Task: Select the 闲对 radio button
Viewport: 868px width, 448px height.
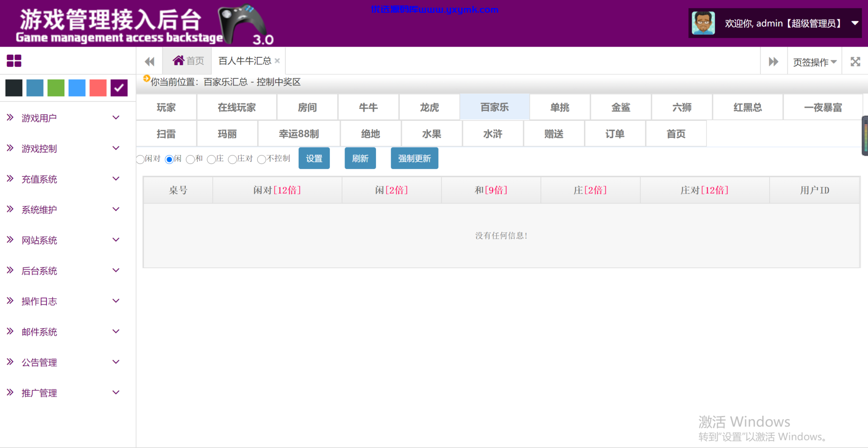Action: pyautogui.click(x=140, y=159)
